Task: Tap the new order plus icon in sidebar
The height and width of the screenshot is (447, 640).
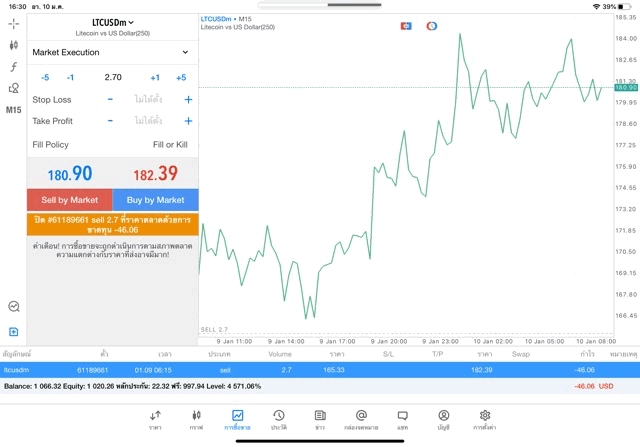Action: click(x=13, y=331)
